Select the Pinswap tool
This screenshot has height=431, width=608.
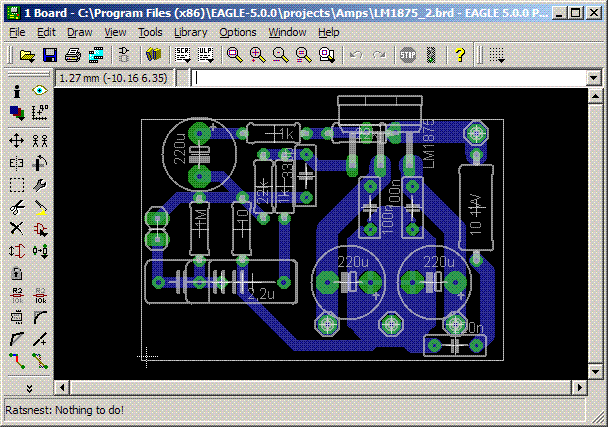click(17, 251)
